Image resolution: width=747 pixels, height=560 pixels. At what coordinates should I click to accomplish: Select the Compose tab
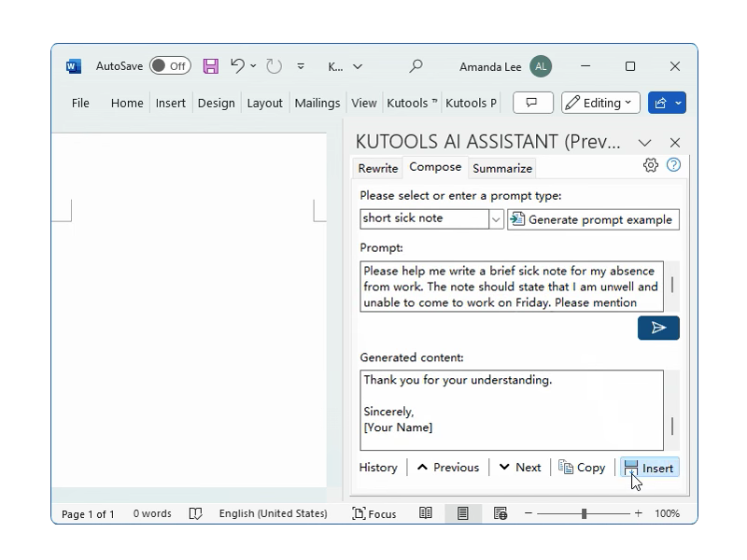[x=435, y=167]
